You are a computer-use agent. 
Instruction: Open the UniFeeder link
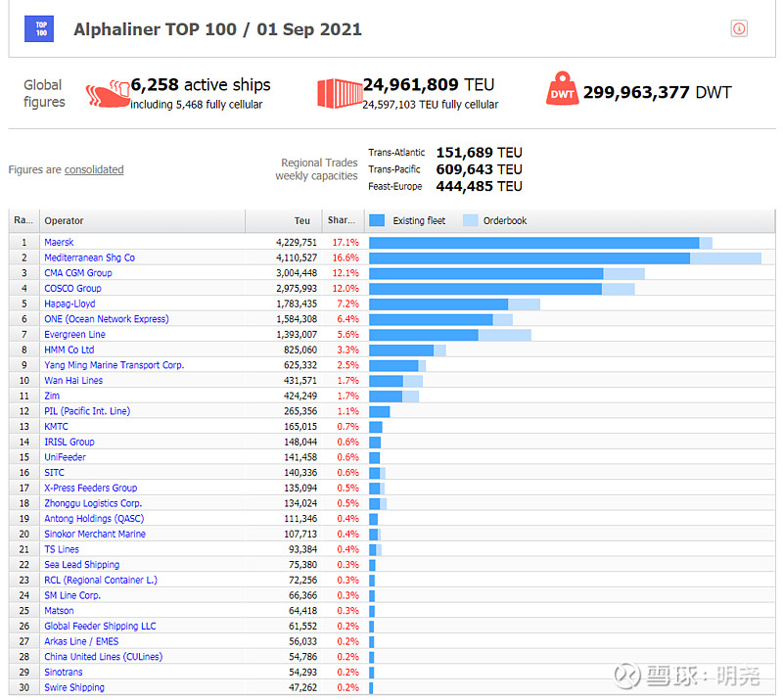65,457
